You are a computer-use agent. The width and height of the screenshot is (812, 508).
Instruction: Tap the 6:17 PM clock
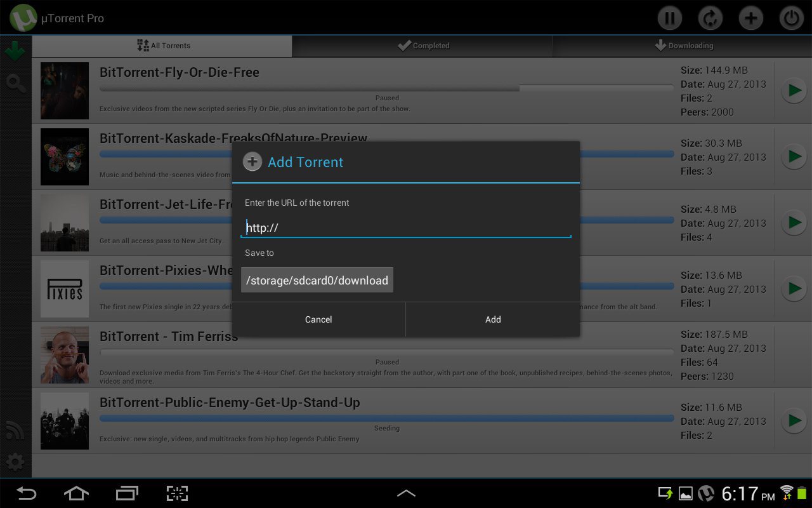coord(748,493)
